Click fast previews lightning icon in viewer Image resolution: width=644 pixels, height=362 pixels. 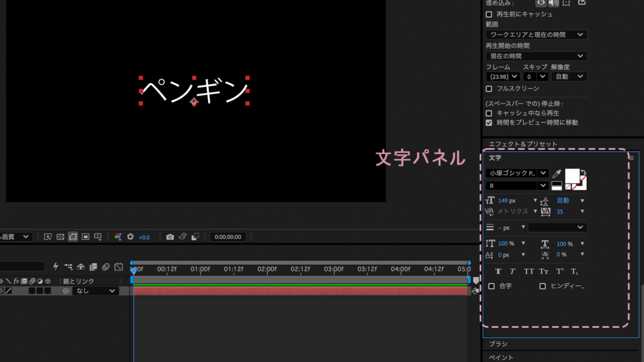[48, 237]
